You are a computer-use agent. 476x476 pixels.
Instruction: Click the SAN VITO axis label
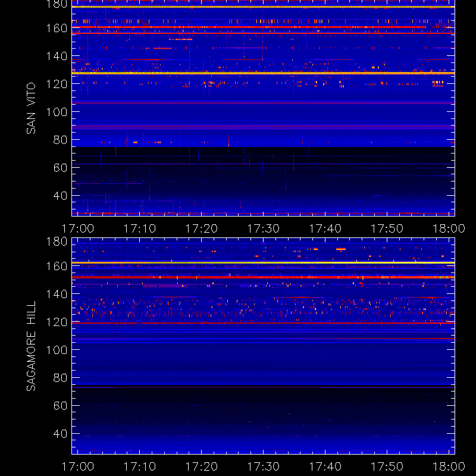click(31, 108)
